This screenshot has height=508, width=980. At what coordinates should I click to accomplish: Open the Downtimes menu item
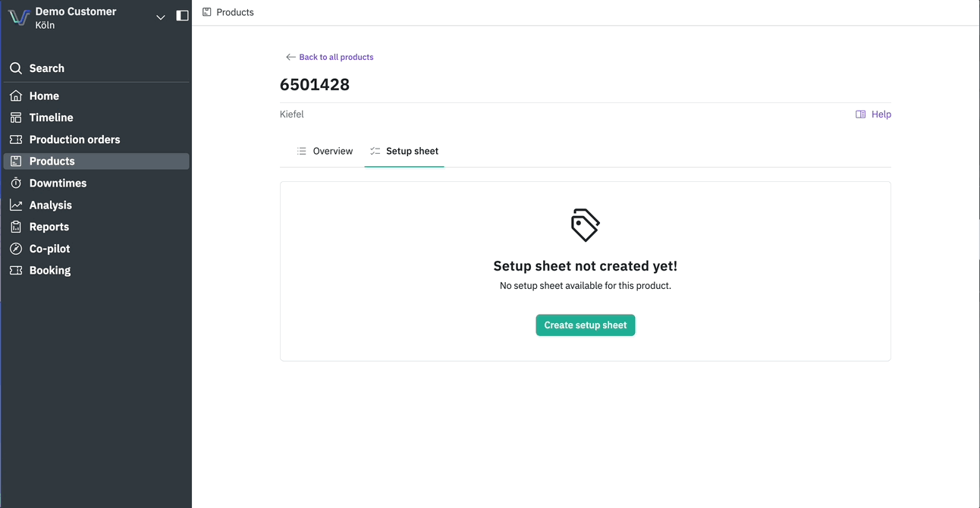[58, 183]
